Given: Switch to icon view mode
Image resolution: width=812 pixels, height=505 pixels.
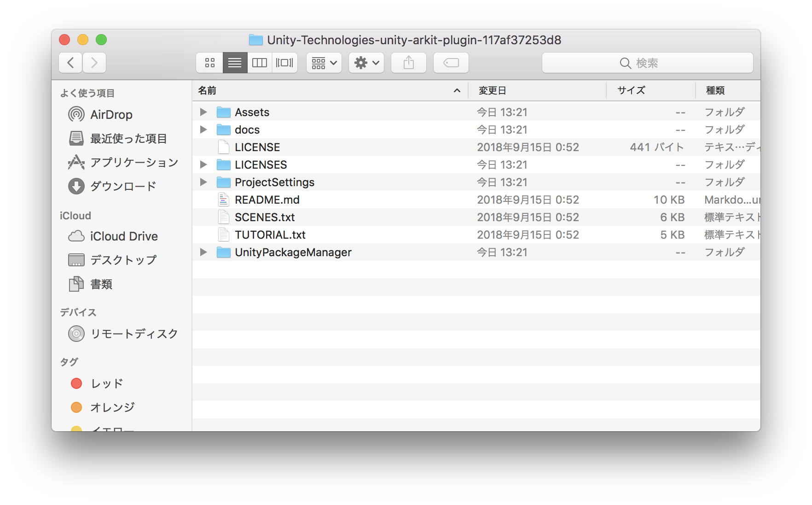Looking at the screenshot, I should (210, 63).
